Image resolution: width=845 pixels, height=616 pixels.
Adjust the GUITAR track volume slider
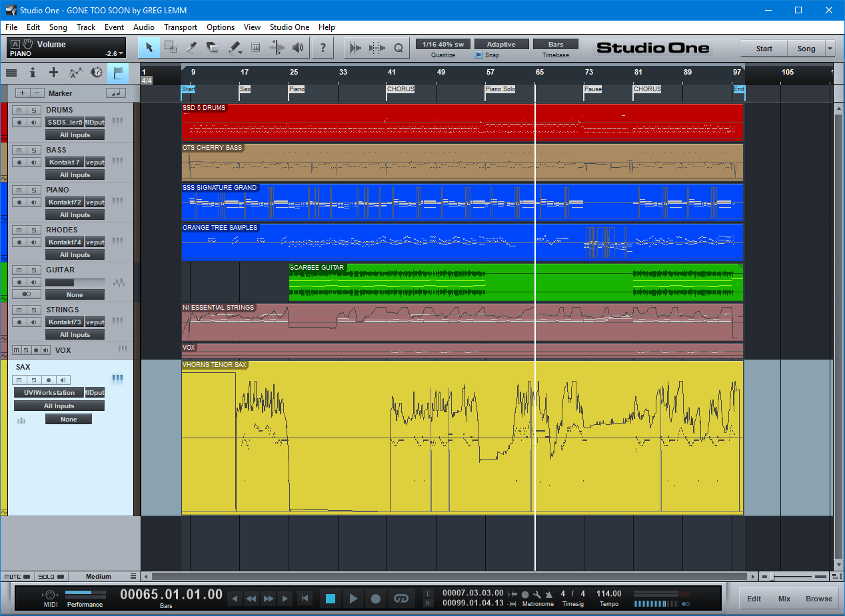(75, 282)
